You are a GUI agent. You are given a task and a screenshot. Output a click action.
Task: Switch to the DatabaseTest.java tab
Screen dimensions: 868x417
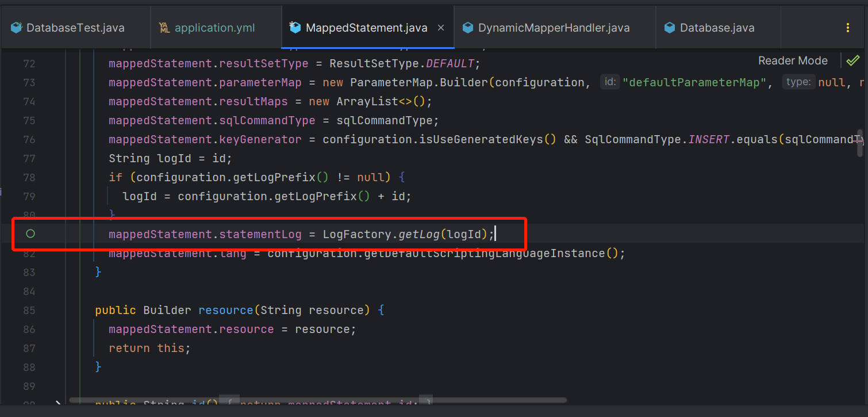[x=75, y=28]
